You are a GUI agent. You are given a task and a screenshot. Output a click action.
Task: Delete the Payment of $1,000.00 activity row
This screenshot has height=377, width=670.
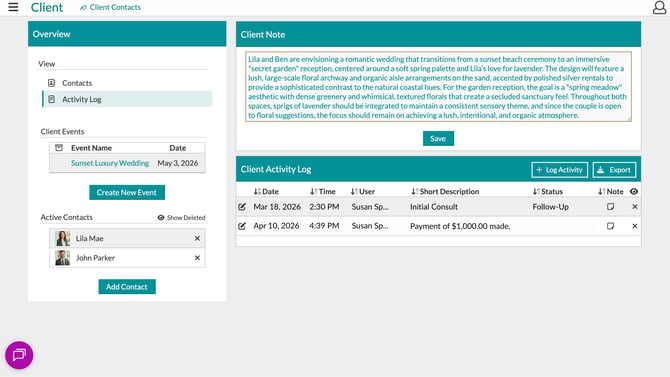tap(635, 226)
